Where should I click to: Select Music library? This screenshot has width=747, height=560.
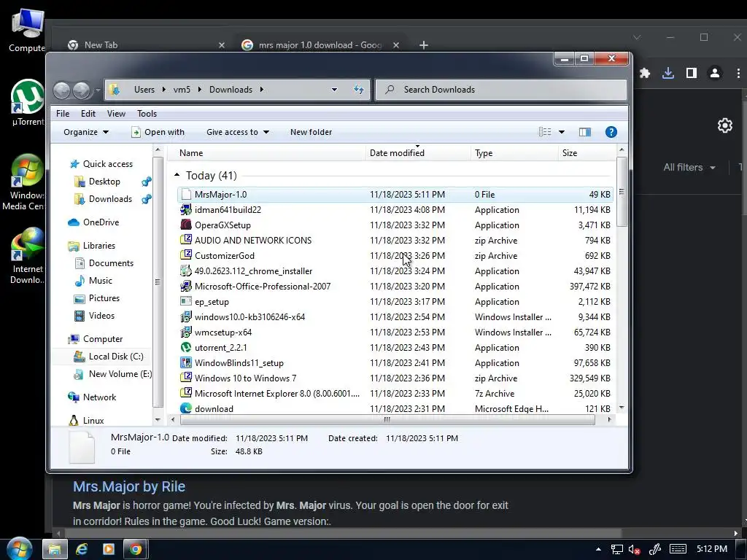pyautogui.click(x=94, y=281)
